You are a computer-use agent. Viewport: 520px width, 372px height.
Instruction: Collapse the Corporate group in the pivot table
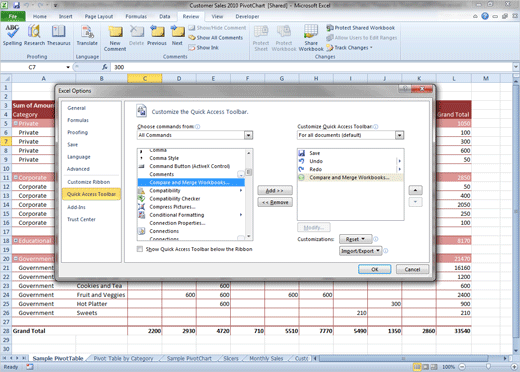click(x=15, y=177)
